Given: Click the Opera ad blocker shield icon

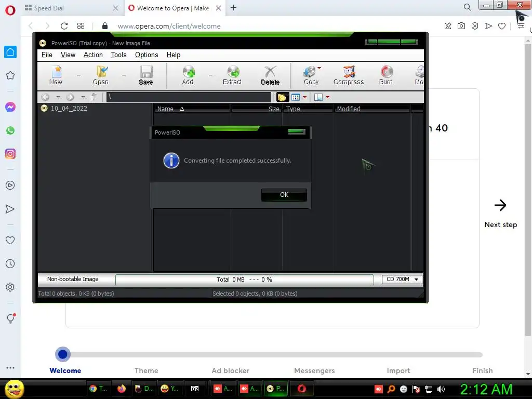Looking at the screenshot, I should click(x=475, y=26).
